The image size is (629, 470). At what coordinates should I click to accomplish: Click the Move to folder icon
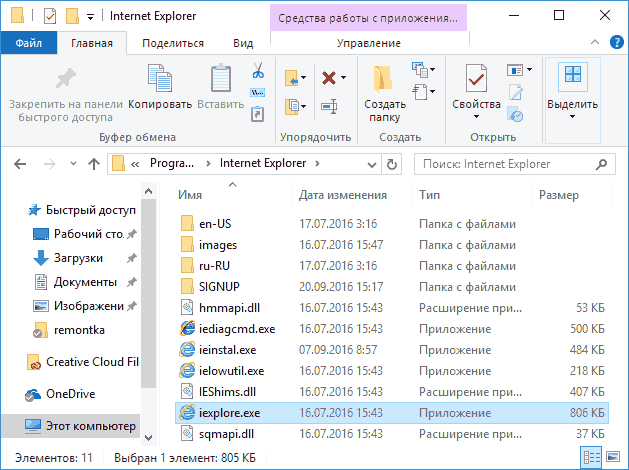click(292, 77)
